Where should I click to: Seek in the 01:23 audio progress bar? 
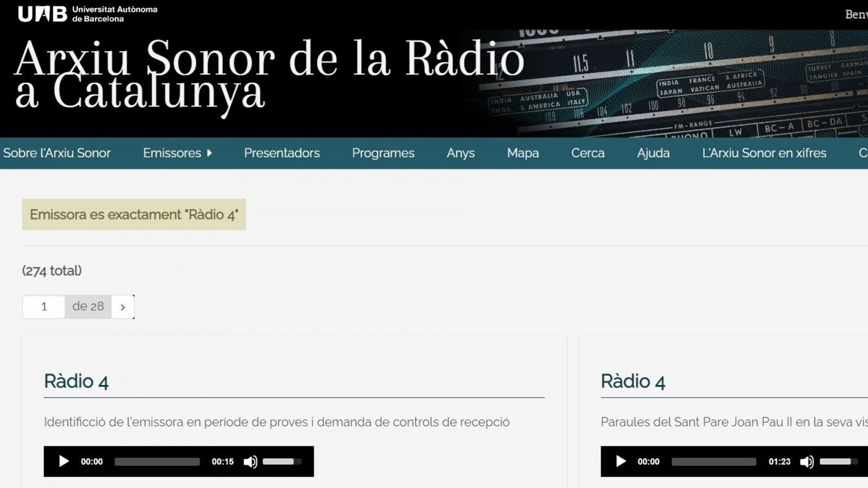tap(714, 462)
